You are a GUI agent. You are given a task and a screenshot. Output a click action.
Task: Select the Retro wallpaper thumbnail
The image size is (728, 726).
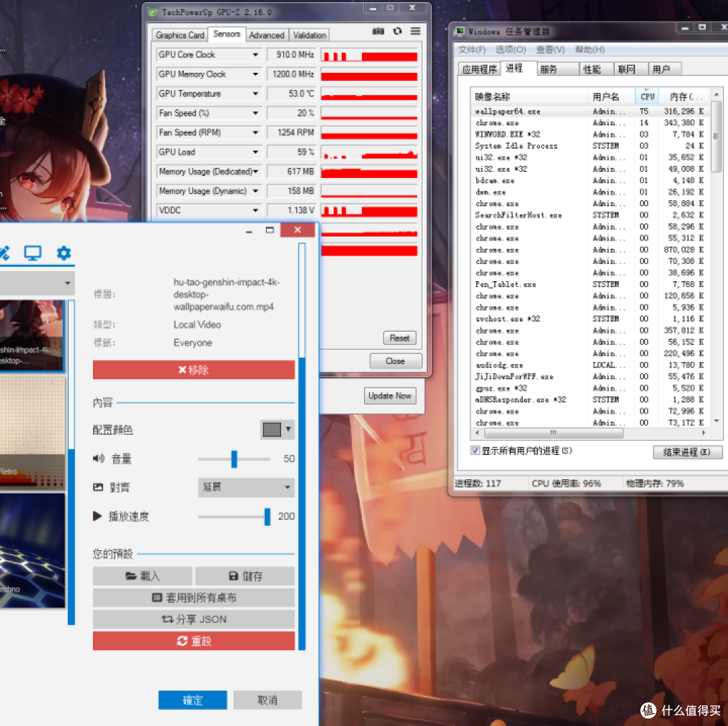(32, 431)
